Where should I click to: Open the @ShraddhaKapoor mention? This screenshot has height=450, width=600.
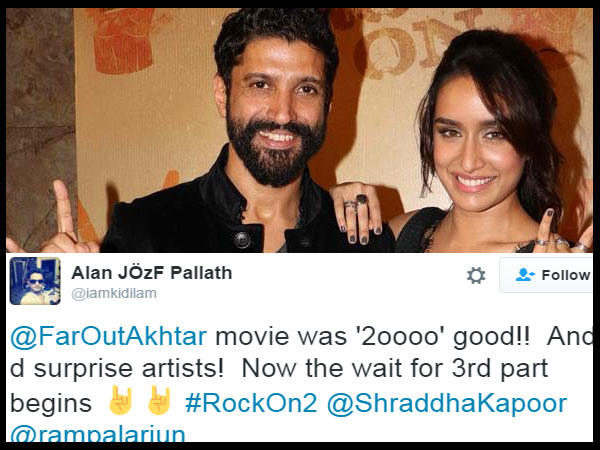click(447, 404)
